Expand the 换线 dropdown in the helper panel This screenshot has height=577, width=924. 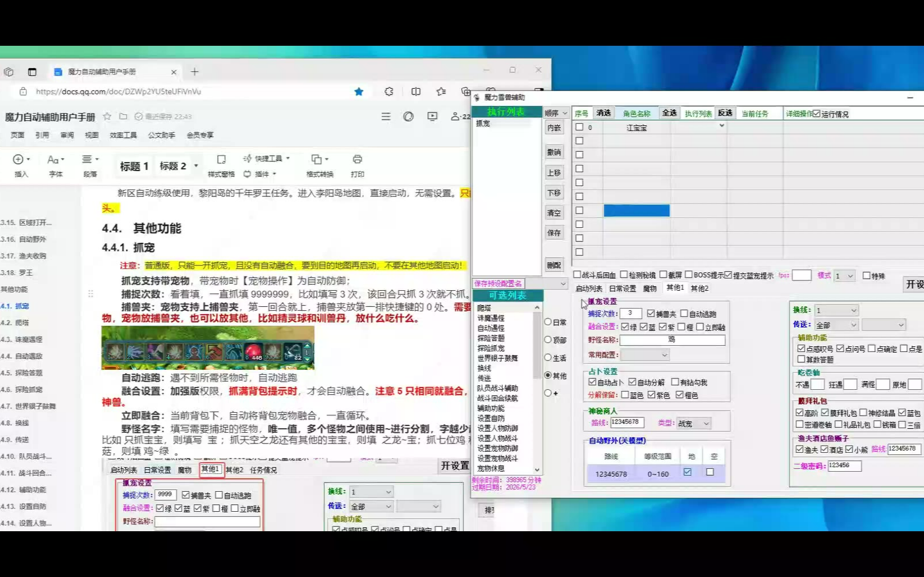853,310
